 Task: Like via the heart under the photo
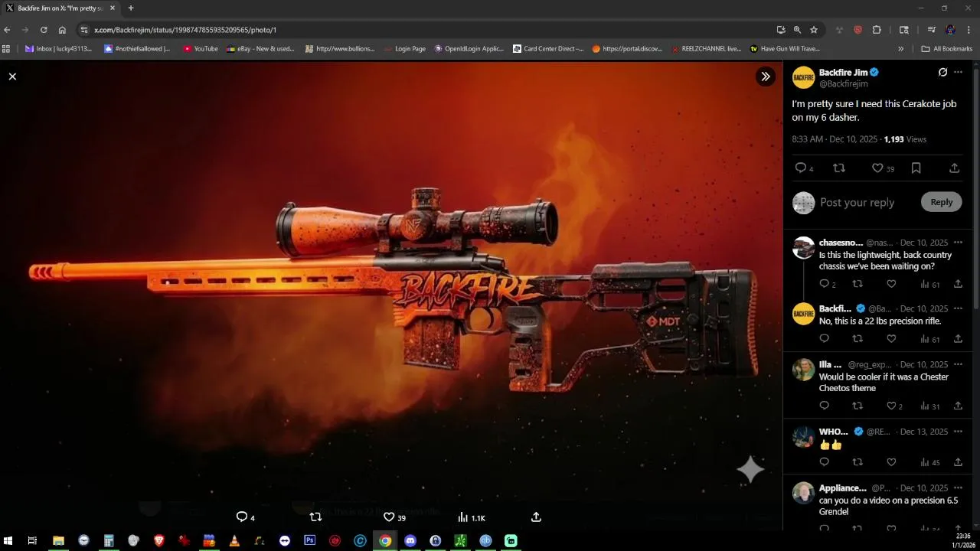(x=389, y=517)
